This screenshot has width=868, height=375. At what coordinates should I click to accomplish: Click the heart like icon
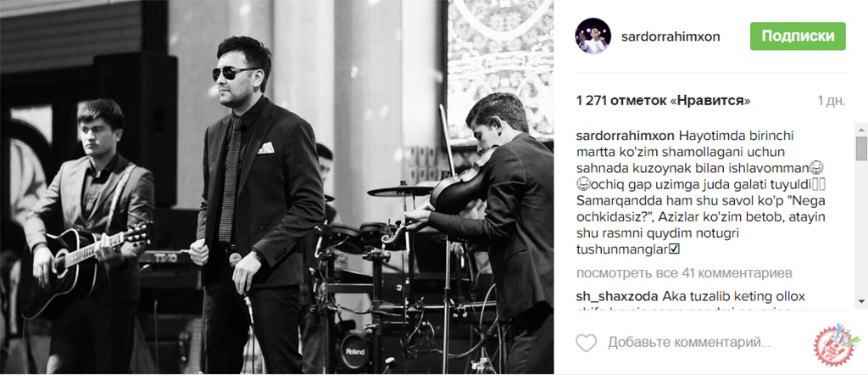(x=587, y=343)
